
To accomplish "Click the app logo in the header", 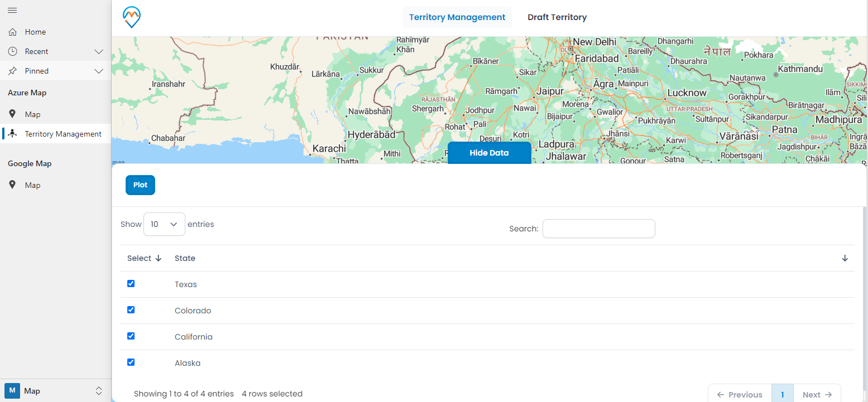I will (132, 18).
